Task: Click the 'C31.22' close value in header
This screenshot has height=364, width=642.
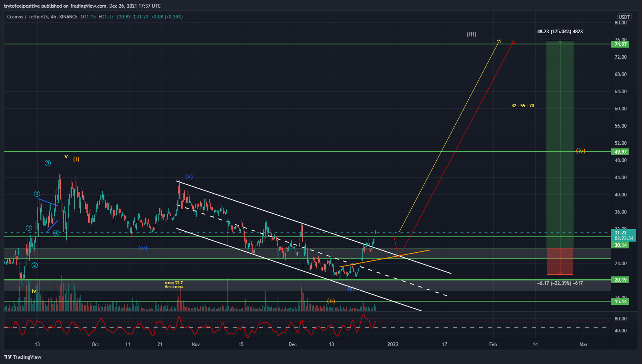Action: (141, 17)
